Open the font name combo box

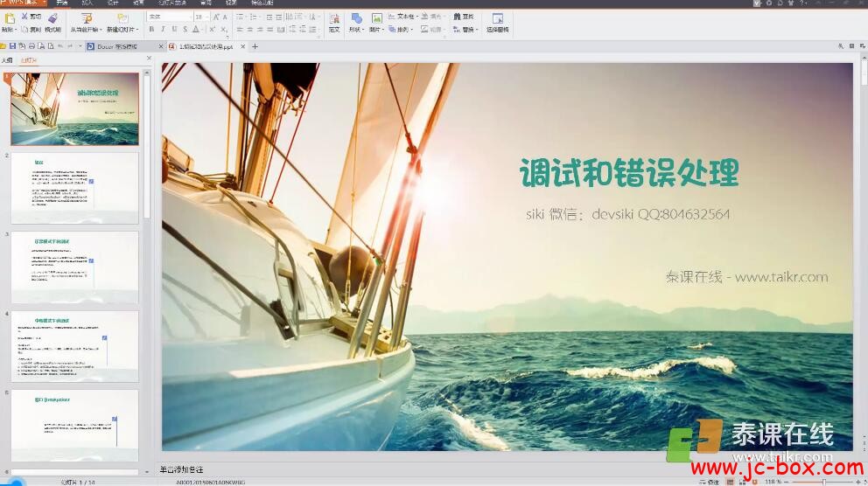click(170, 17)
